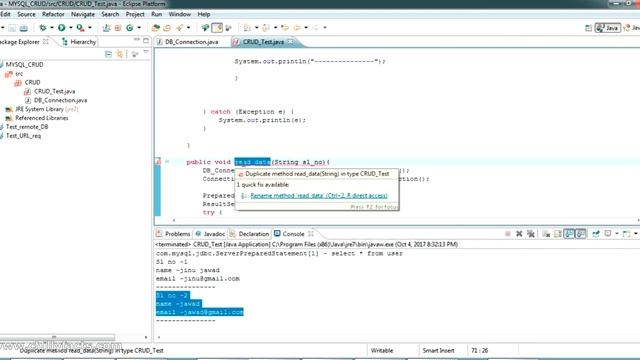Click the New Java Package icon
640x360 pixels.
coord(118,28)
